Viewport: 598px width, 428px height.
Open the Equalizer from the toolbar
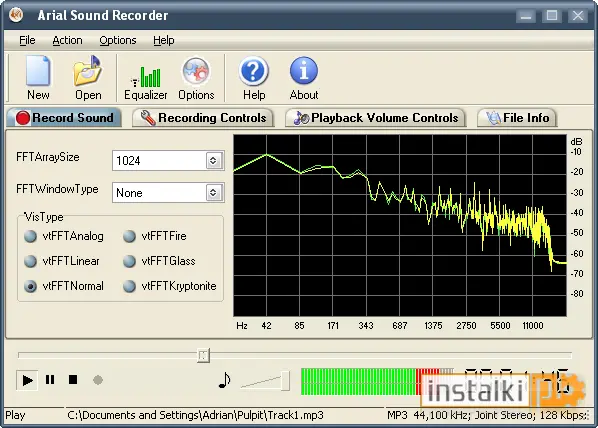click(x=146, y=77)
